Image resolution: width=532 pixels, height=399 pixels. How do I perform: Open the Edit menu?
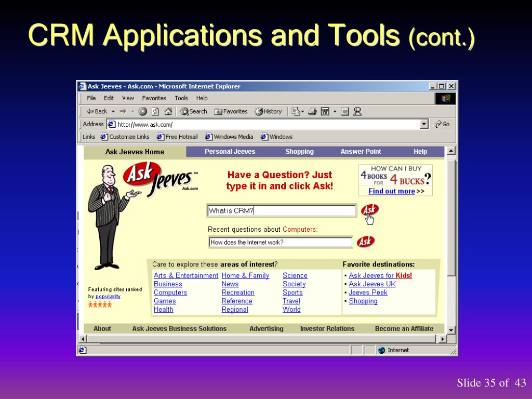[109, 98]
